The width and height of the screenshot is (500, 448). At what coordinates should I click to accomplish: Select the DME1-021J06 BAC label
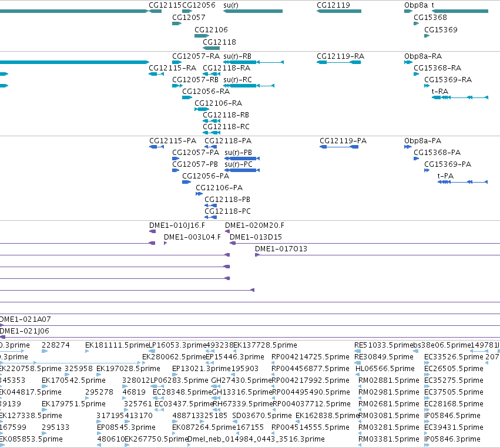click(25, 332)
